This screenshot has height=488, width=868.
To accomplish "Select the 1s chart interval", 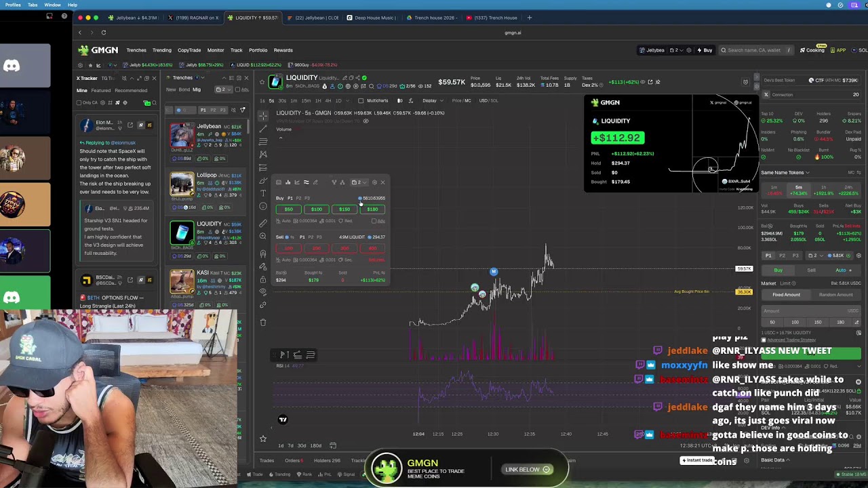I will (264, 100).
